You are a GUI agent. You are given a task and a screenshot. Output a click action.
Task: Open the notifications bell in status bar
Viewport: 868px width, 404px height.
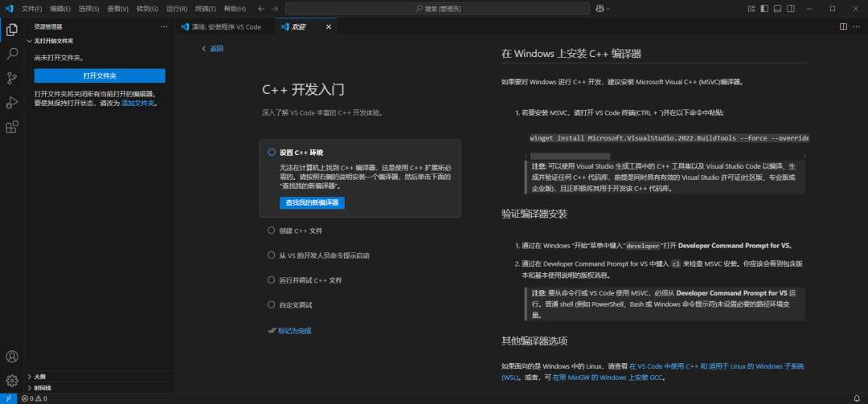pyautogui.click(x=857, y=398)
